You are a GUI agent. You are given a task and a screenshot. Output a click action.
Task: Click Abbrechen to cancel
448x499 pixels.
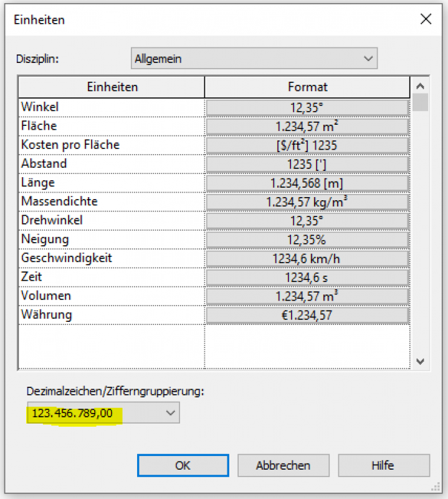point(283,465)
